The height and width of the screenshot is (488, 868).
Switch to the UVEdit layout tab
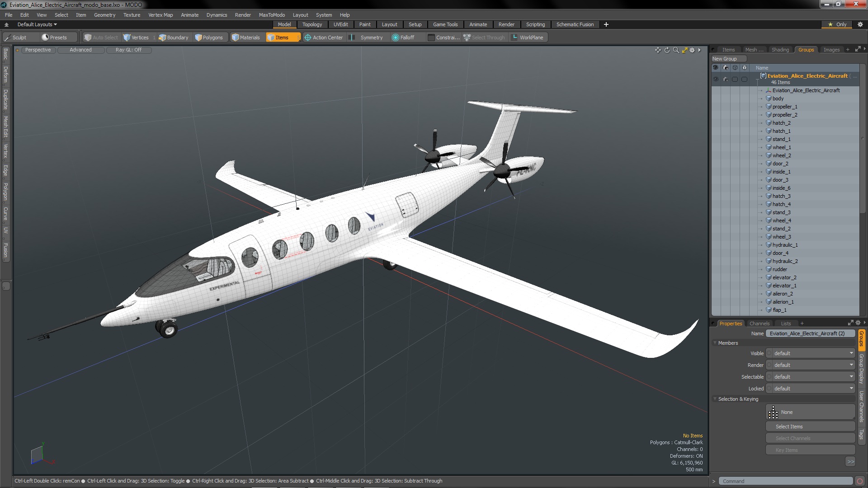click(340, 24)
